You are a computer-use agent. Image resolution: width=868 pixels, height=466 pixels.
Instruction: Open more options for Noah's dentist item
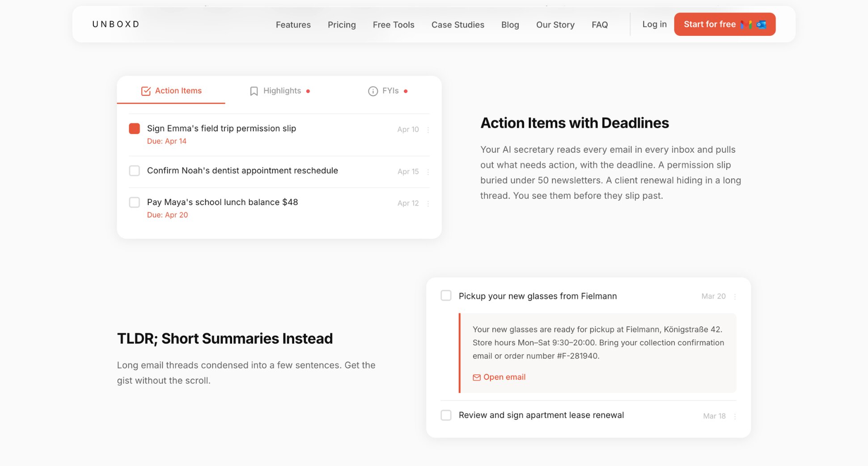coord(428,172)
